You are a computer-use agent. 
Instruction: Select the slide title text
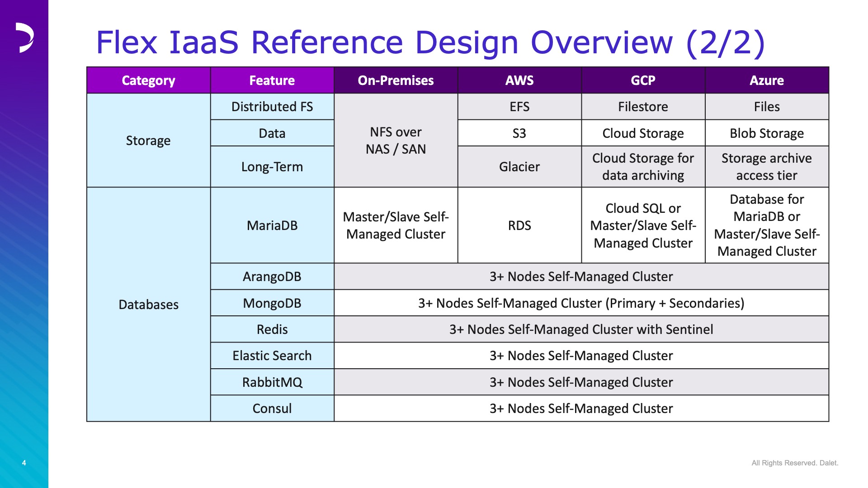pos(430,43)
